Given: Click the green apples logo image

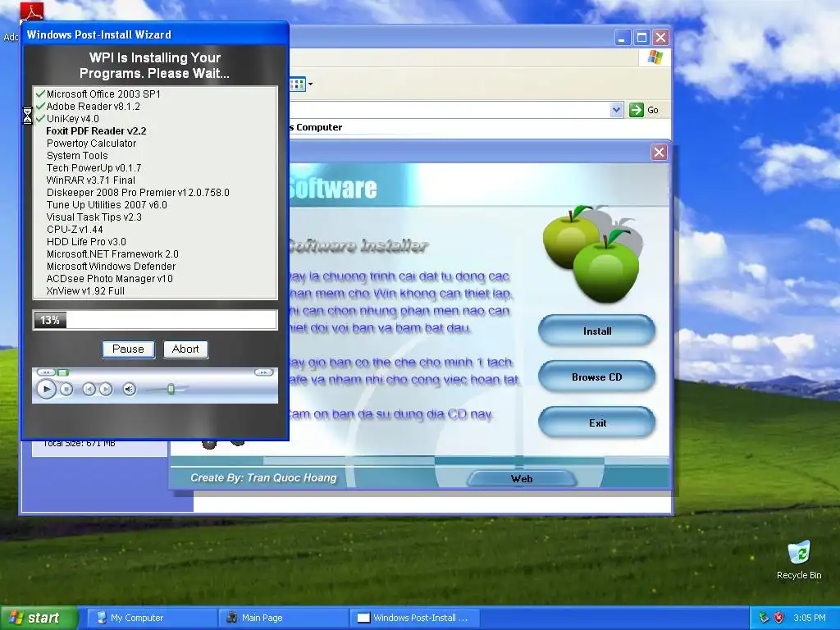Looking at the screenshot, I should (593, 253).
